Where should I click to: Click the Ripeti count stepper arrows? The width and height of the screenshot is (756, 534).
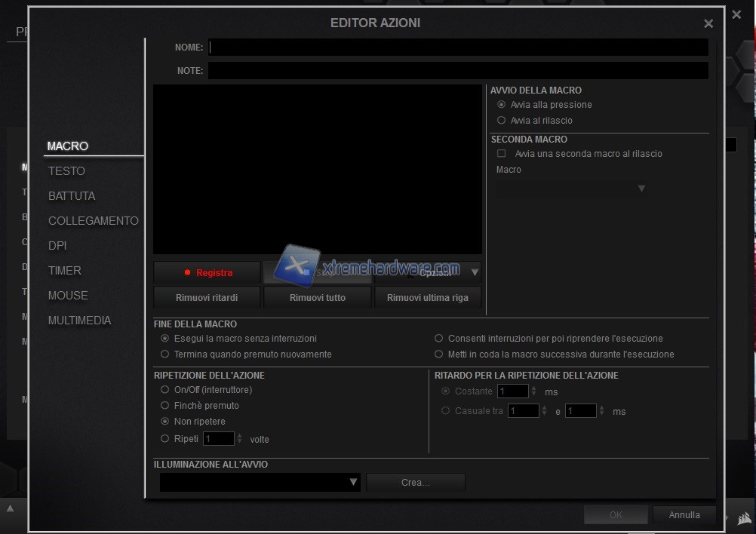(240, 438)
